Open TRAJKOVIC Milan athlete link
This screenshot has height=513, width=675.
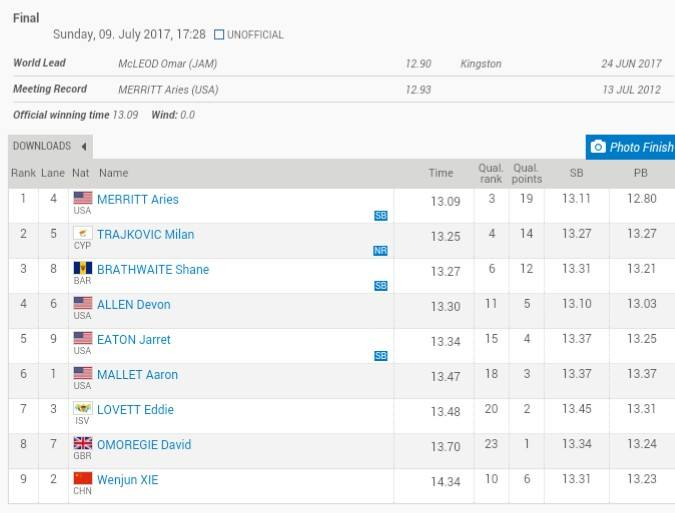146,235
